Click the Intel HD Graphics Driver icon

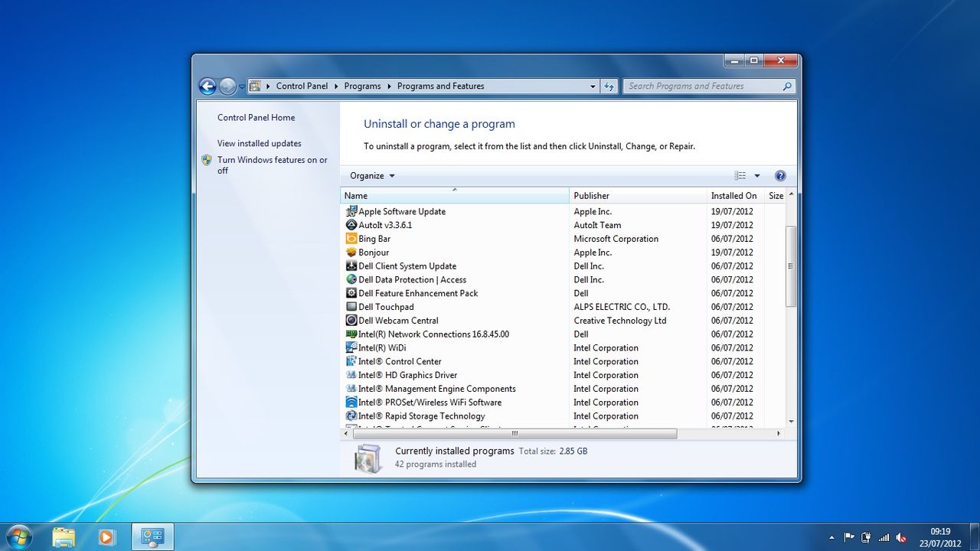(351, 375)
